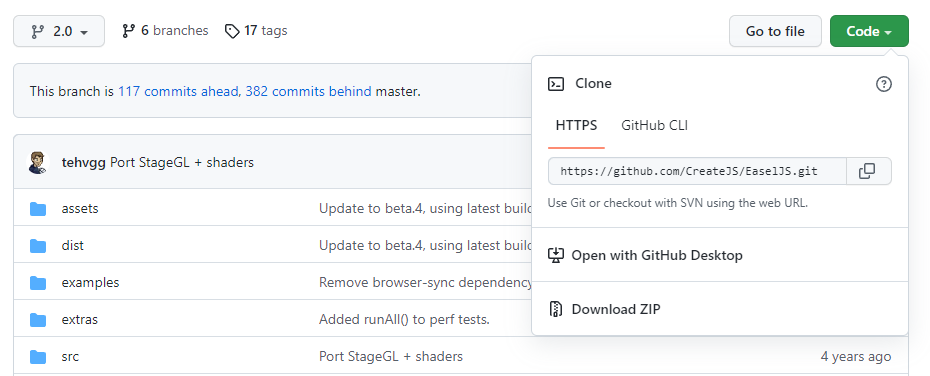This screenshot has width=930, height=376.
Task: Open the extras folder name
Action: tap(79, 320)
